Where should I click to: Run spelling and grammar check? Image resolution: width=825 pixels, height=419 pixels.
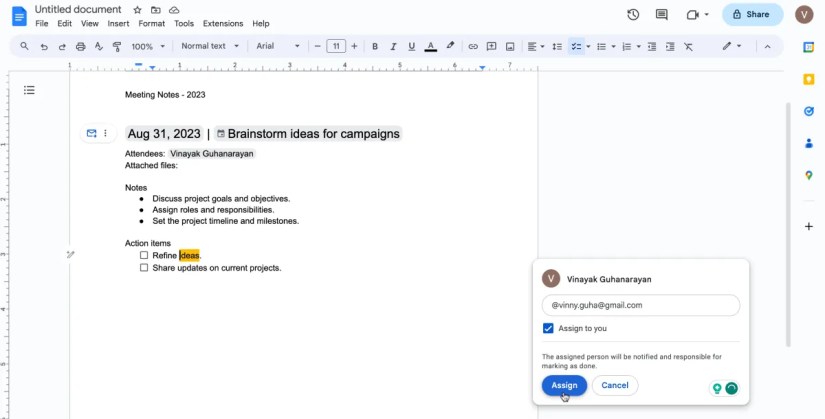[x=98, y=47]
